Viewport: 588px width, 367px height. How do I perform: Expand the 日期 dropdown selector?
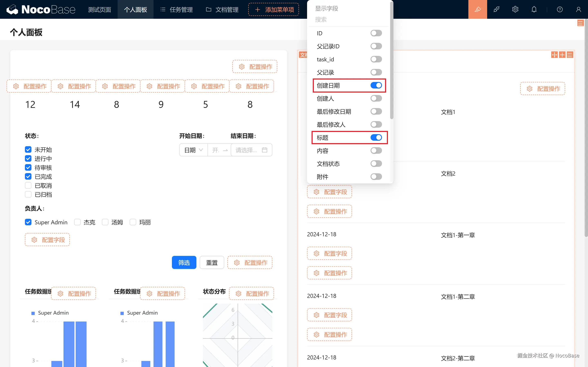click(193, 150)
